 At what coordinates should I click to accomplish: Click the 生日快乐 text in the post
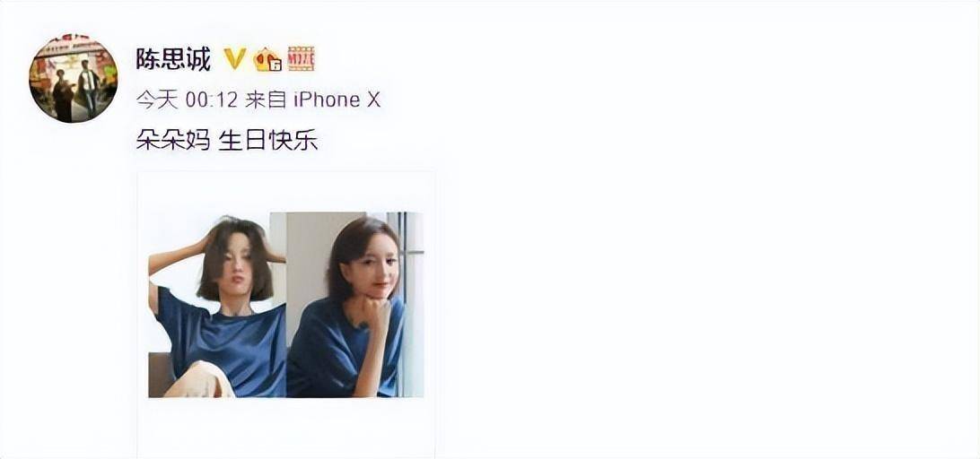pyautogui.click(x=268, y=141)
